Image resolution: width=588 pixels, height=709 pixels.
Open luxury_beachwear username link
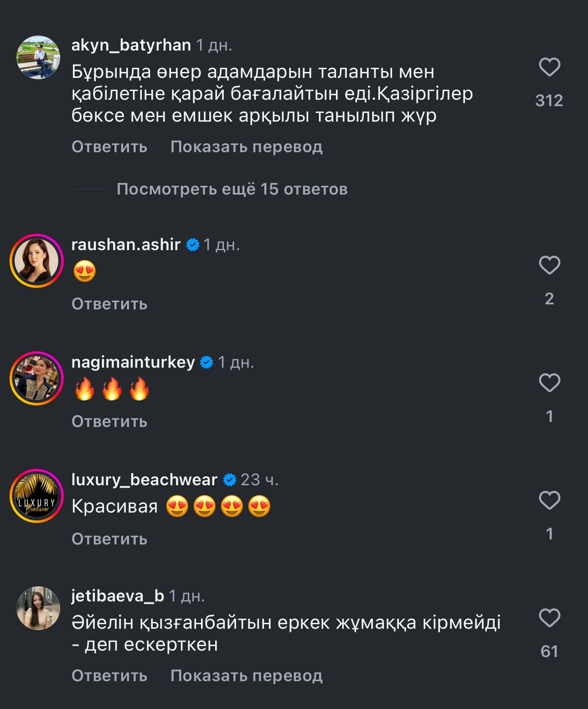point(144,480)
